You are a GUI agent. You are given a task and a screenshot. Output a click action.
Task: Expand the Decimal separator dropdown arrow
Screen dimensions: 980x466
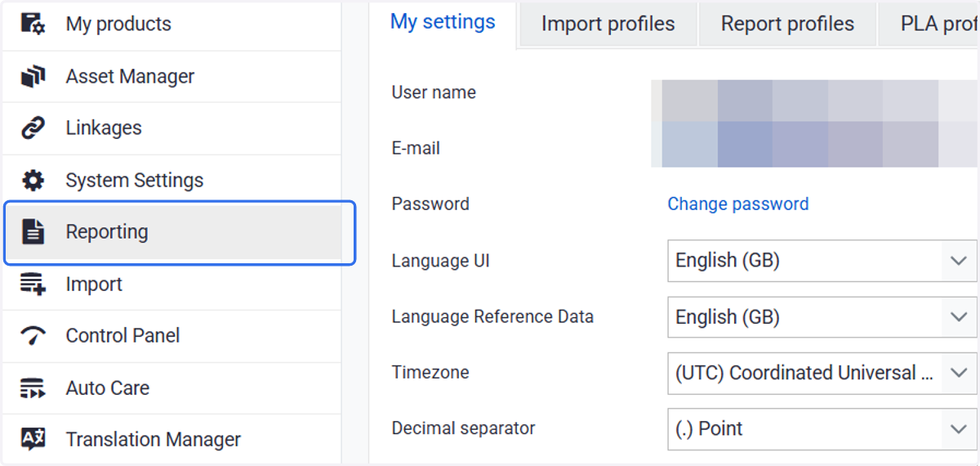click(959, 429)
